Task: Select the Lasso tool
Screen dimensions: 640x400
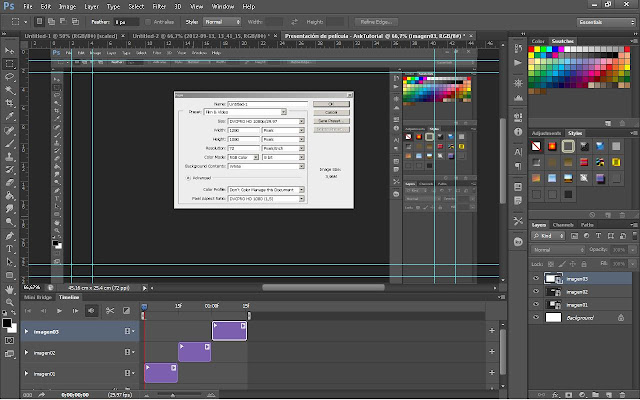Action: [8, 75]
